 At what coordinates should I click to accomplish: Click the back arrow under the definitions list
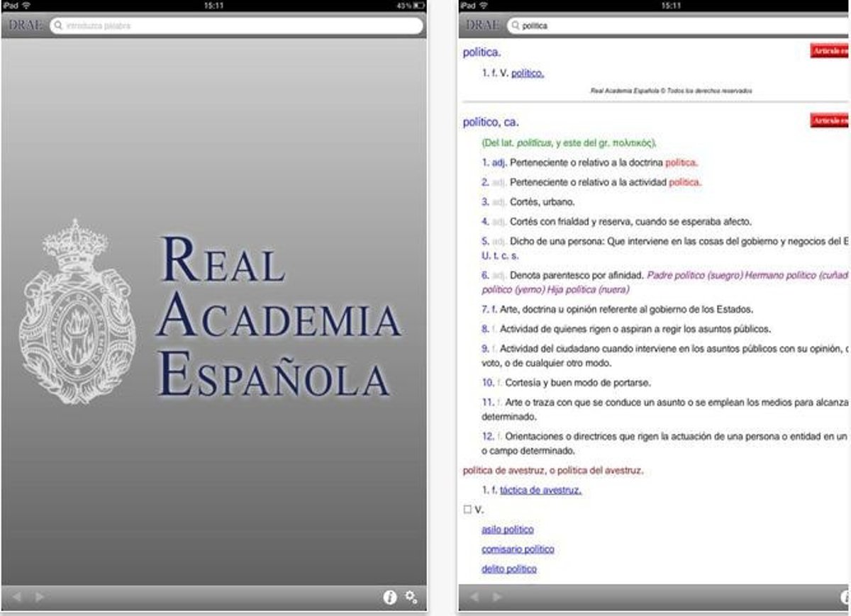pyautogui.click(x=474, y=598)
